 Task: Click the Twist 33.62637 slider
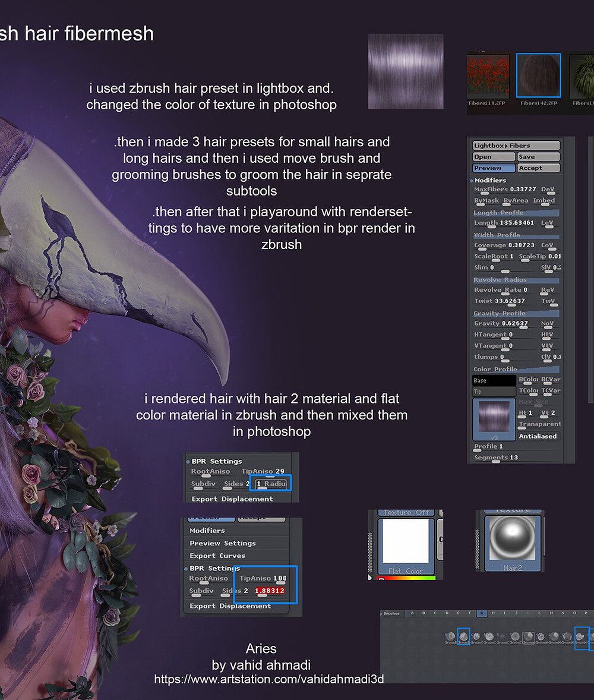coord(505,301)
